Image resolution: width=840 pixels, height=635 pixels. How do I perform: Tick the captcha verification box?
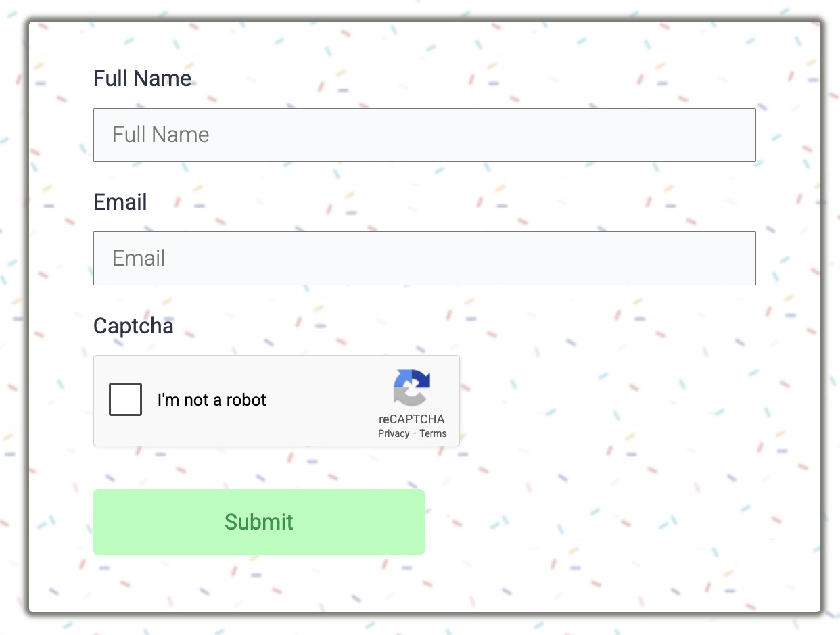click(x=126, y=400)
